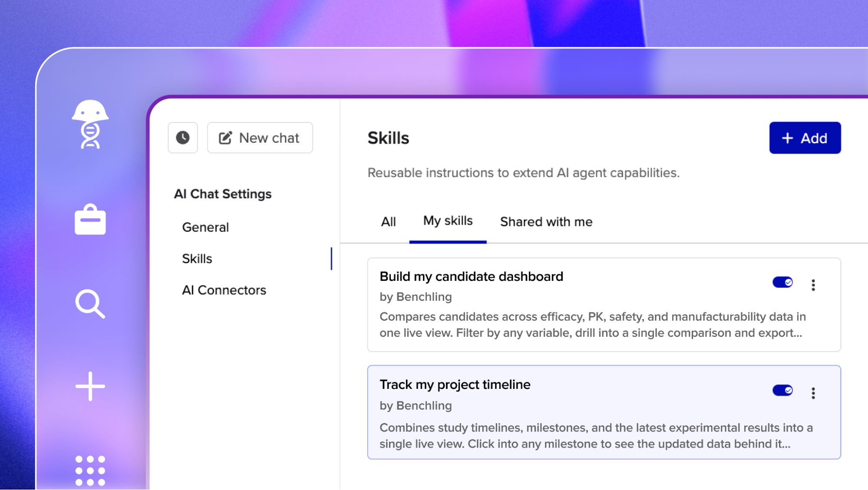868x490 pixels.
Task: Click the plus create icon in sidebar
Action: [x=90, y=386]
